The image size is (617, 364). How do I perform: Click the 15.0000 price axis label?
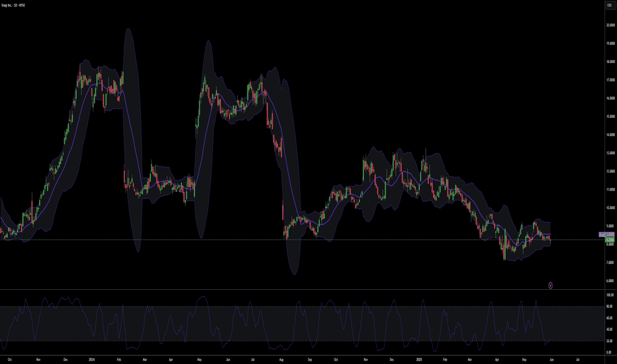point(610,116)
